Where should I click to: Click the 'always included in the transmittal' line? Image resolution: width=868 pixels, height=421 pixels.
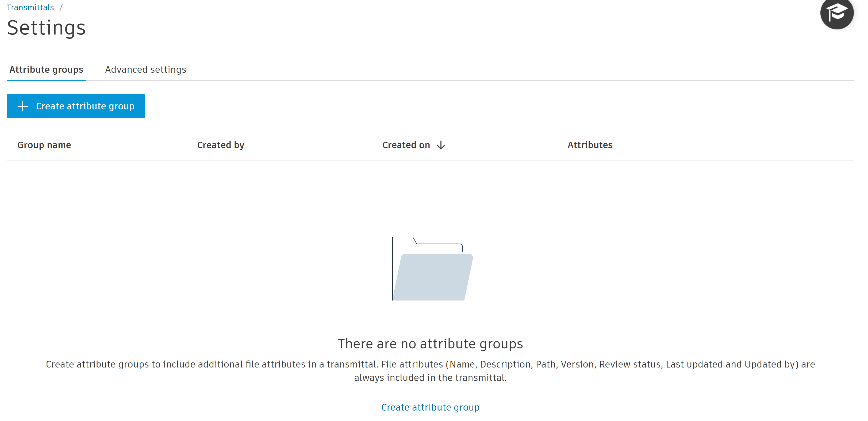(x=430, y=378)
